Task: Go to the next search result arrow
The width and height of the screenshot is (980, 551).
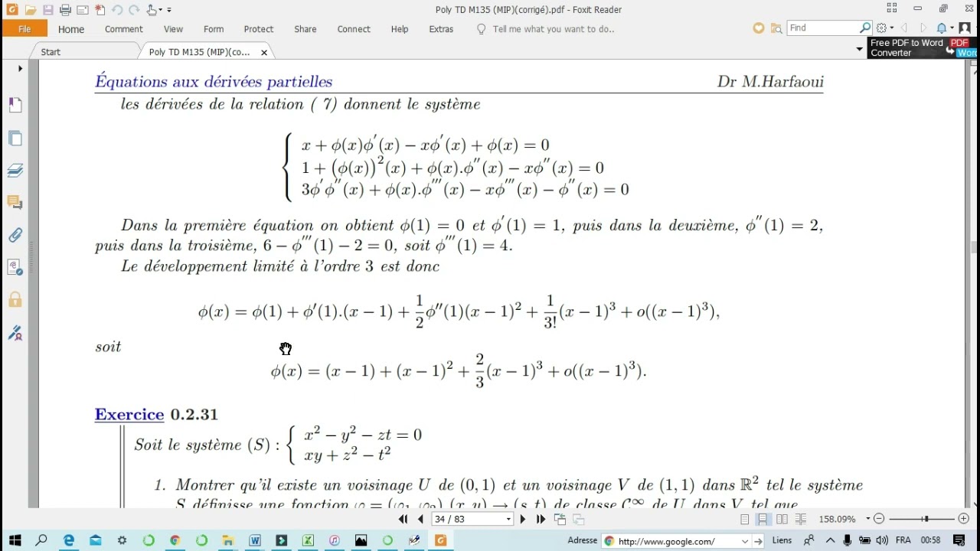Action: point(923,28)
